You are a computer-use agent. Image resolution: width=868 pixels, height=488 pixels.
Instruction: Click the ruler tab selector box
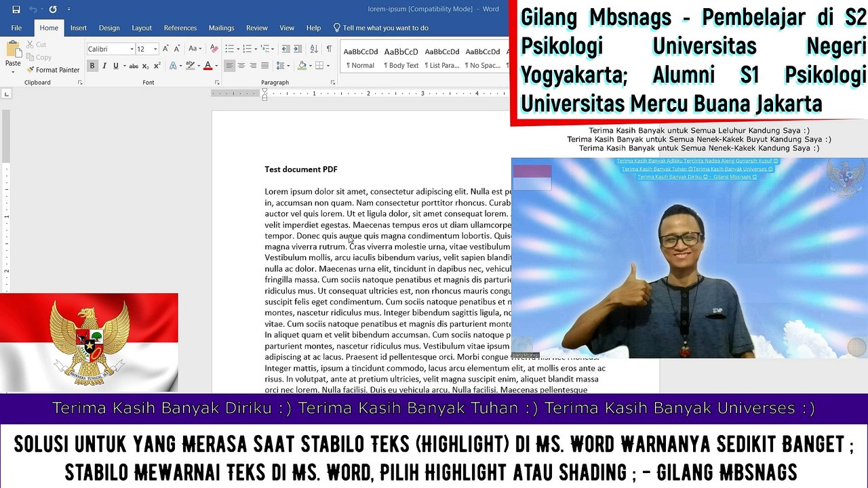click(6, 94)
